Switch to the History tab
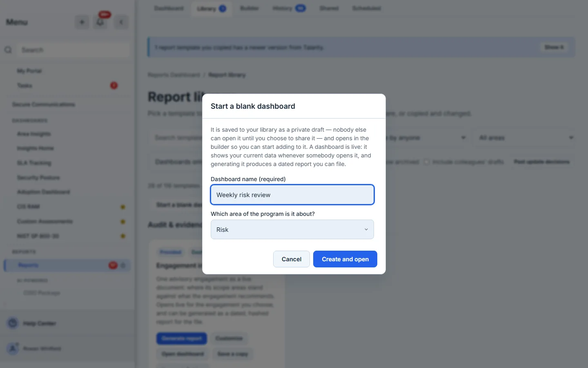The width and height of the screenshot is (588, 368). [x=289, y=8]
